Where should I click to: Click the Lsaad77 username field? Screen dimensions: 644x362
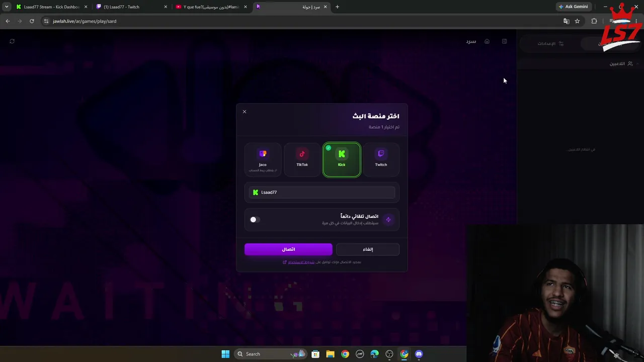[x=322, y=192]
